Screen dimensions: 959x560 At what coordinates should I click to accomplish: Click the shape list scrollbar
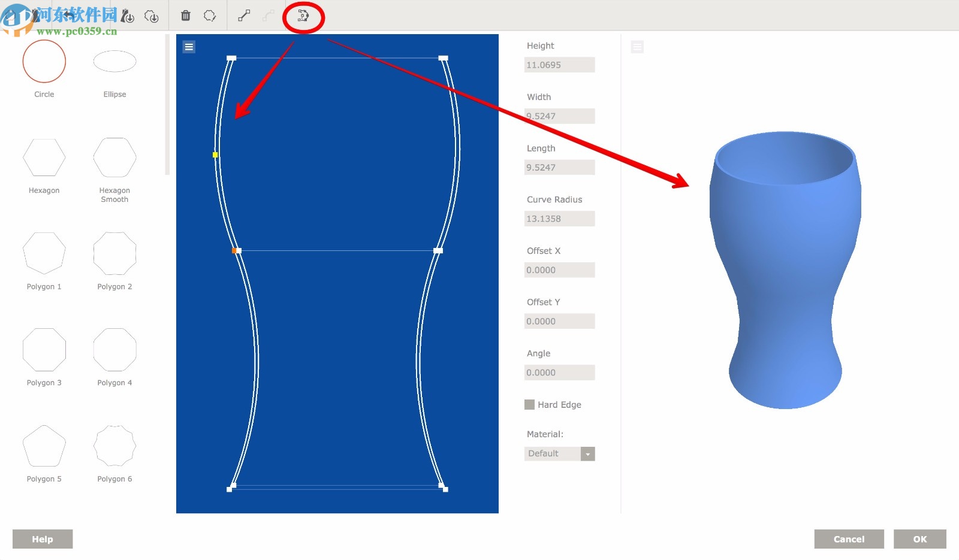[167, 105]
